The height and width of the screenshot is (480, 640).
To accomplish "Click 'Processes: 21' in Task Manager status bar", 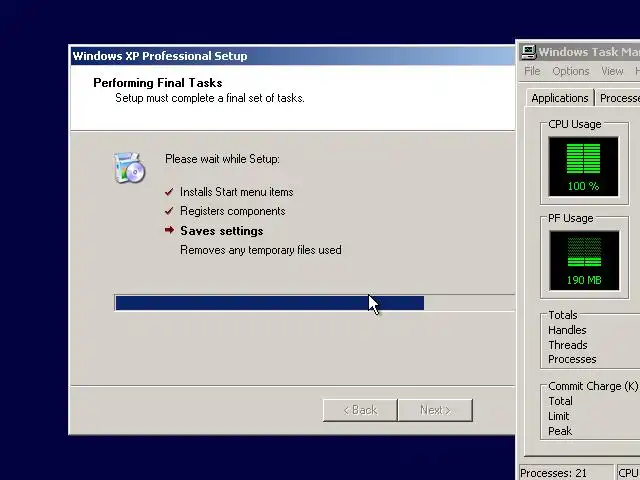I will 553,473.
